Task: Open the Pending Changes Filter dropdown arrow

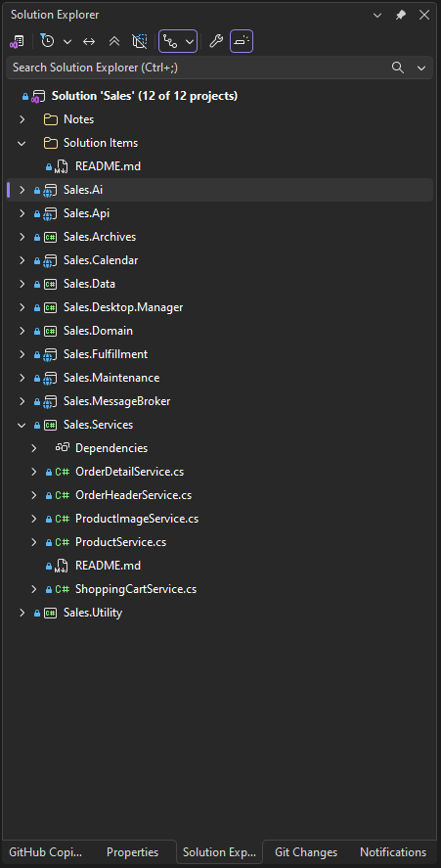Action: tap(67, 41)
